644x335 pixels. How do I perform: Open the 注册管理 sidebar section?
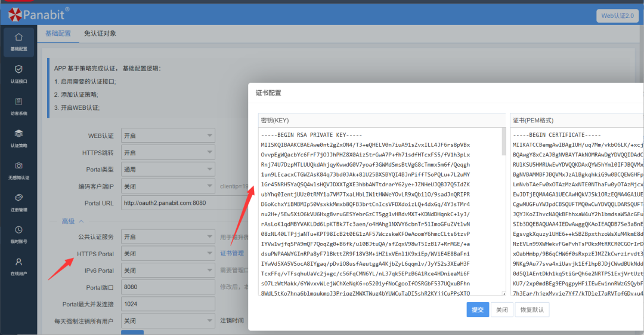pos(18,202)
